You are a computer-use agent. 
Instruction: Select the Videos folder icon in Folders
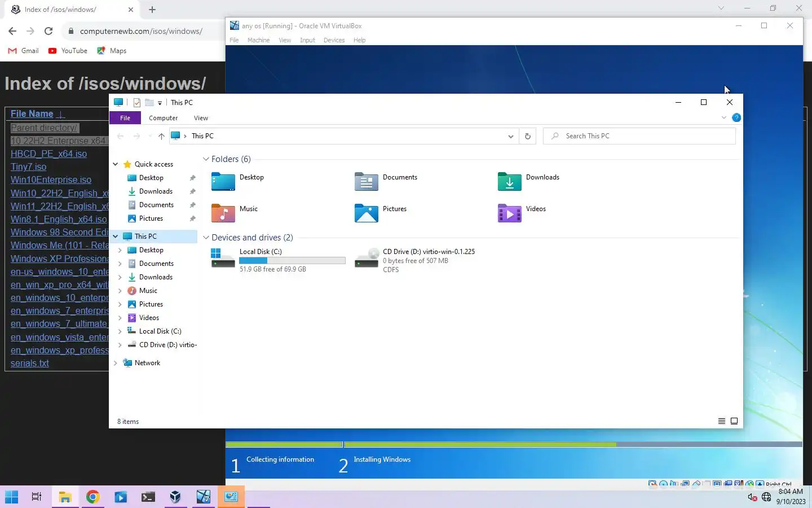[x=509, y=213]
